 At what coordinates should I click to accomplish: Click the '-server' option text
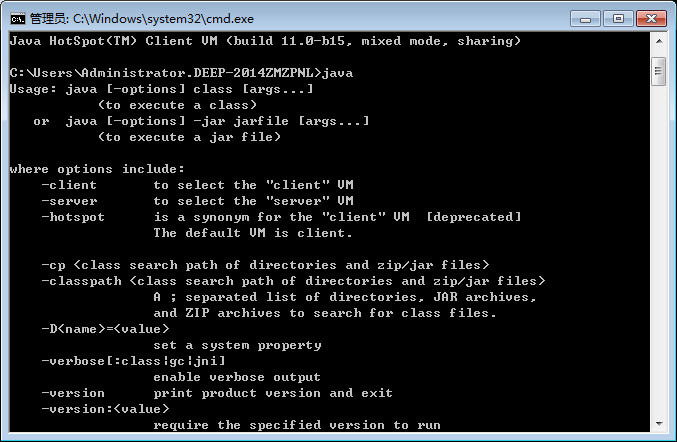pos(69,201)
